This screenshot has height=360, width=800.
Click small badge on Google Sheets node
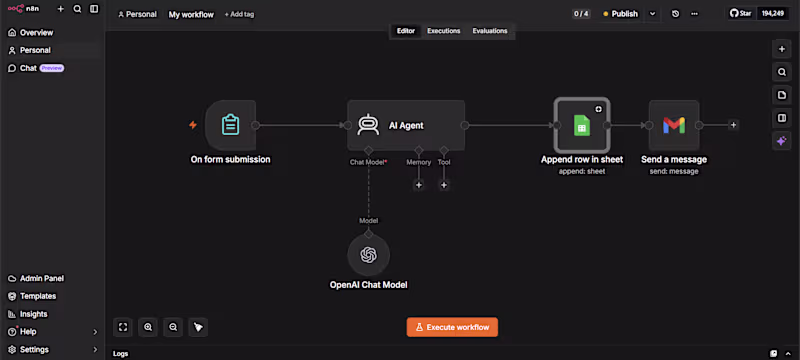point(598,109)
